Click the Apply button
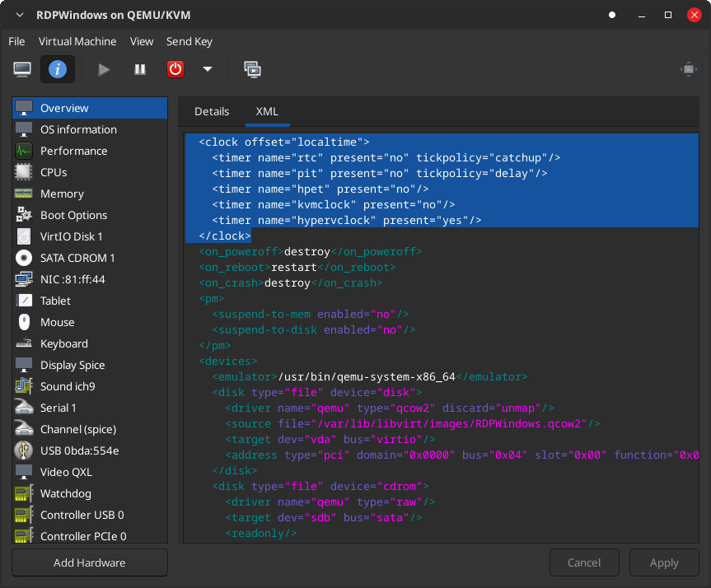This screenshot has width=711, height=588. coord(663,562)
